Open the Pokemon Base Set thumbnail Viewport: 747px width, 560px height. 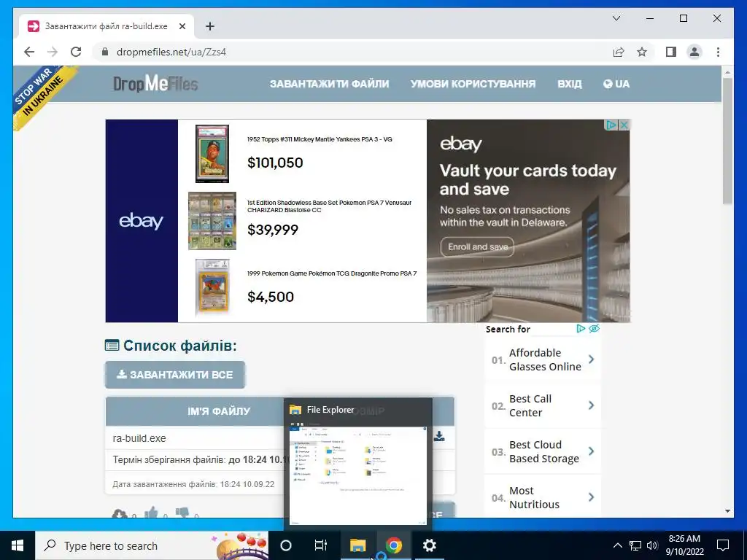click(x=212, y=221)
